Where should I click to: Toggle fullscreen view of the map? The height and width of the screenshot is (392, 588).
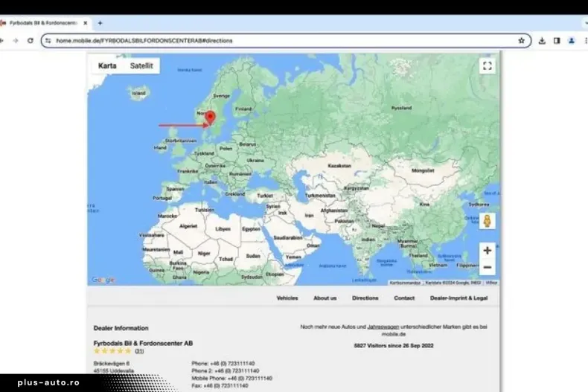point(487,66)
